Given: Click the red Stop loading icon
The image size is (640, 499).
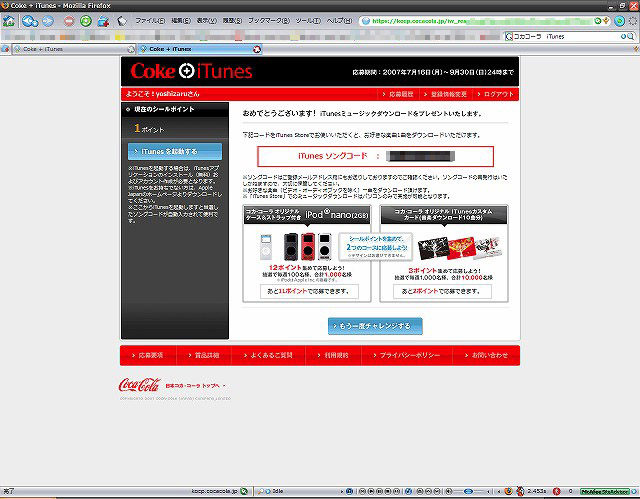Looking at the screenshot, I should 69,20.
